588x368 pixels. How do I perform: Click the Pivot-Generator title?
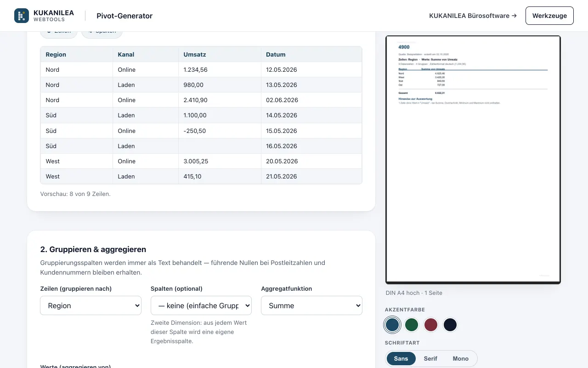coord(124,16)
